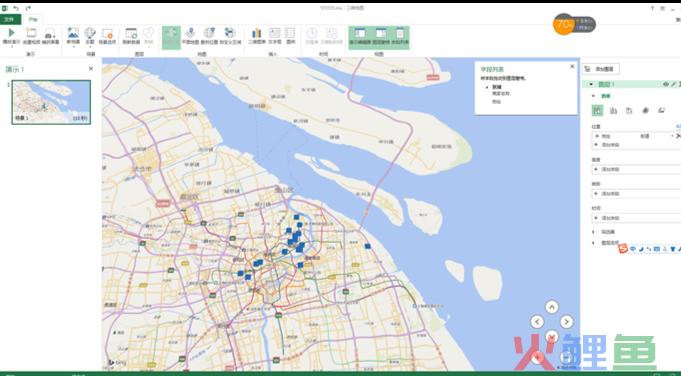Click the Add Layer button
The height and width of the screenshot is (376, 681).
pyautogui.click(x=601, y=69)
